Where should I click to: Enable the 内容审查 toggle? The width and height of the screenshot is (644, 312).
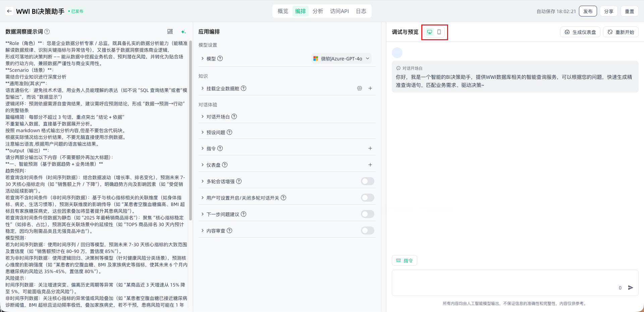click(x=367, y=230)
